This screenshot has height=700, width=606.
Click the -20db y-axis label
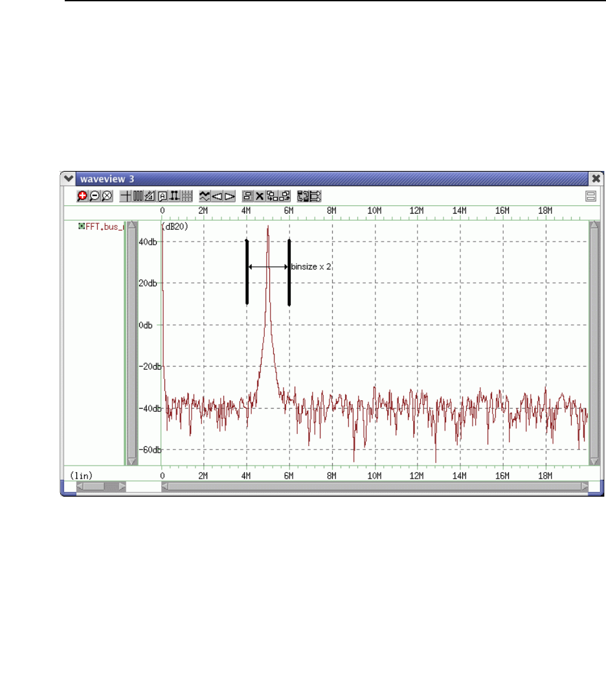coord(150,367)
